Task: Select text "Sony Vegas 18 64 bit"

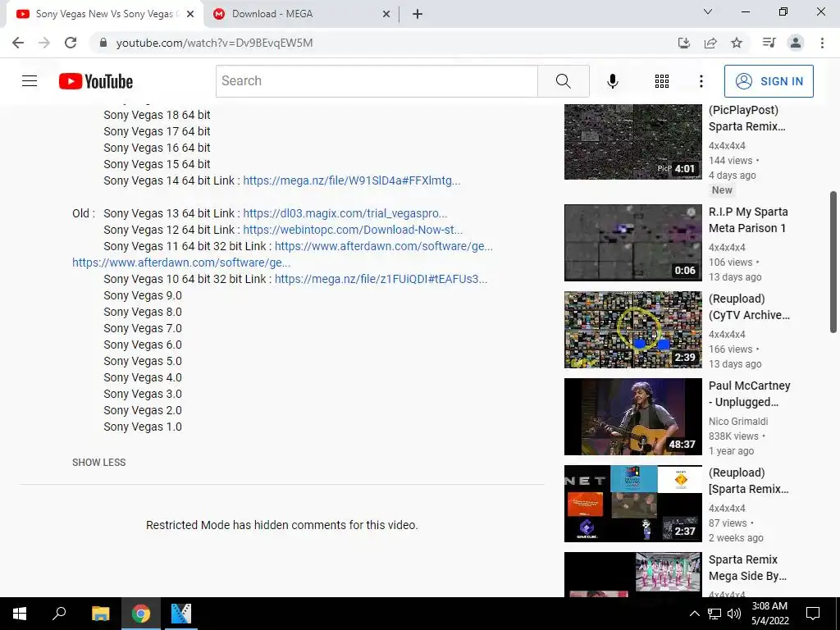Action: tap(157, 115)
